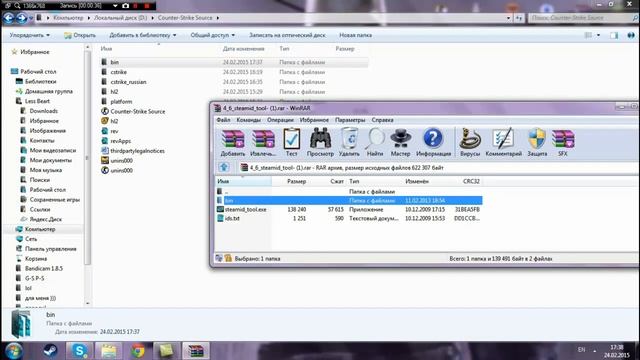Image resolution: width=640 pixels, height=360 pixels.
Task: Select Downloads in navigation pane
Action: click(x=43, y=111)
